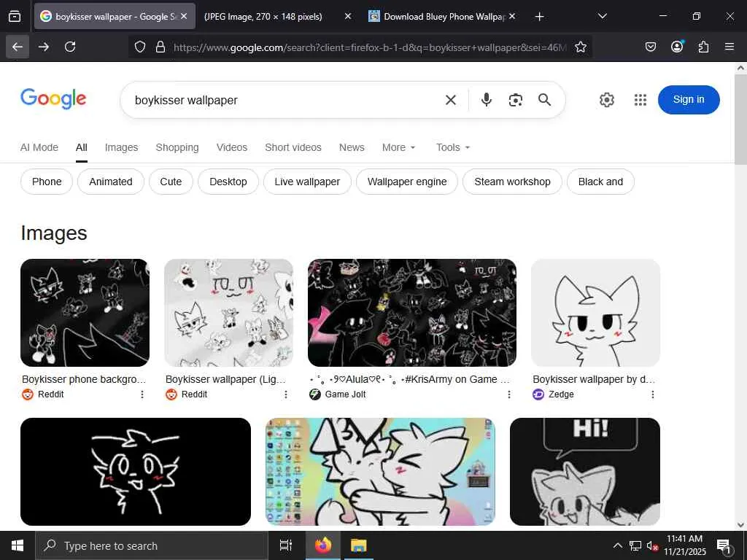Open the colorful kissing cats desktop thumbnail
747x560 pixels.
(380, 472)
